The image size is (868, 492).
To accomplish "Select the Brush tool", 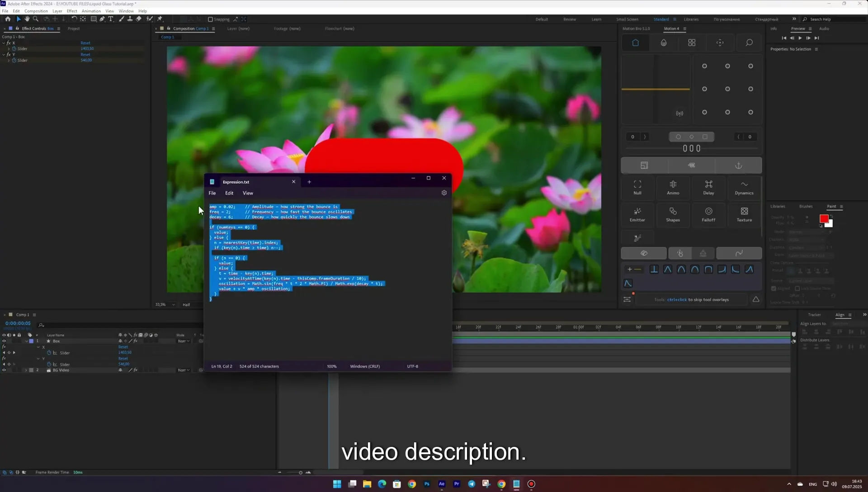I will pyautogui.click(x=121, y=19).
